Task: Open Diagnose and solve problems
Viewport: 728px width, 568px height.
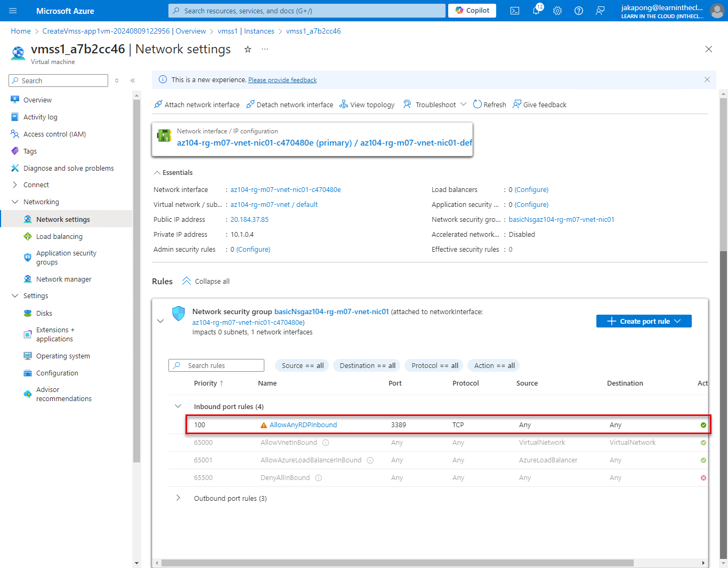Action: (x=68, y=168)
